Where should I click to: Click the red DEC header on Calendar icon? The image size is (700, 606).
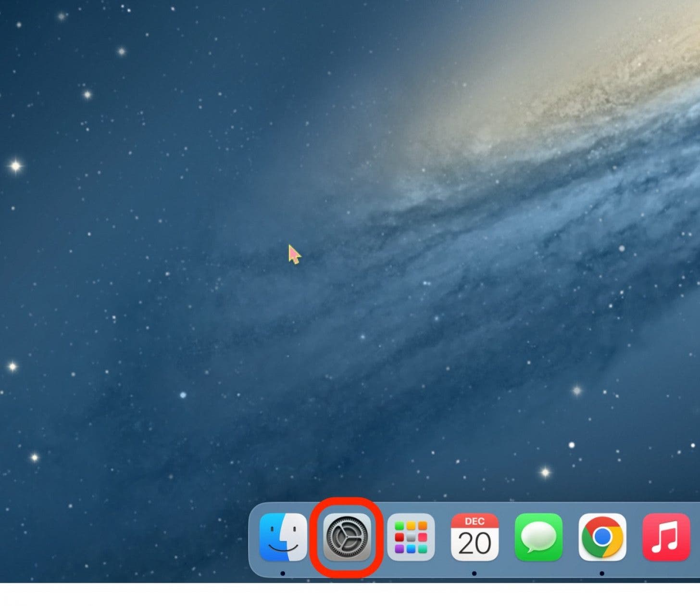click(475, 521)
